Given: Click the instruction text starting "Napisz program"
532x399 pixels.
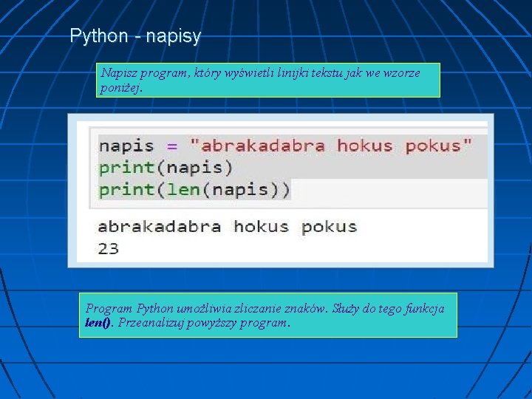Looking at the screenshot, I should tap(260, 80).
